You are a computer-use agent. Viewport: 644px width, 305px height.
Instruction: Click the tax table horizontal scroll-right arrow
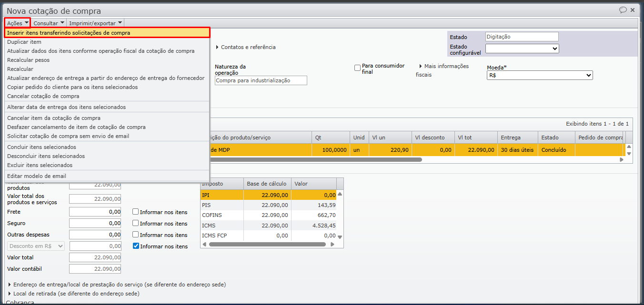tap(332, 245)
